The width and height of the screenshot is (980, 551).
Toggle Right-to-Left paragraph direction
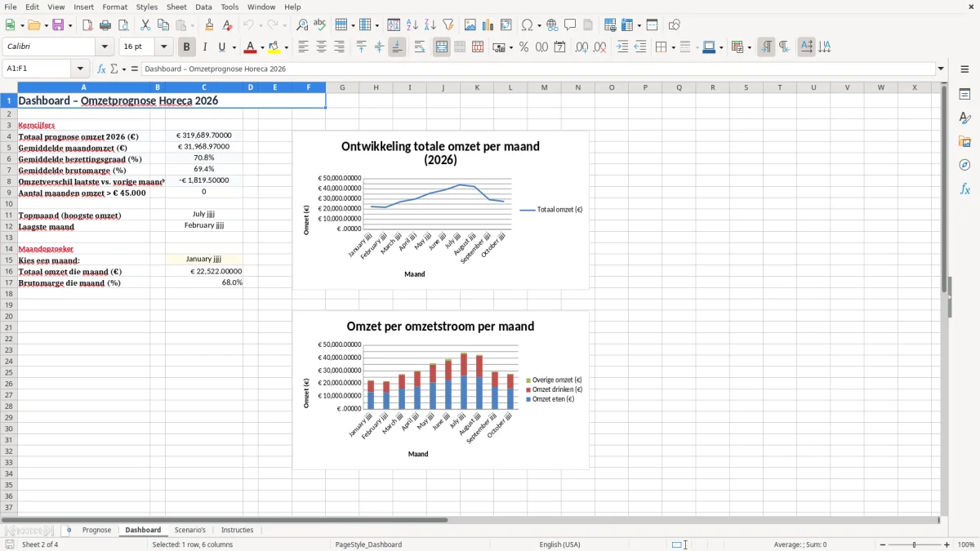point(784,47)
